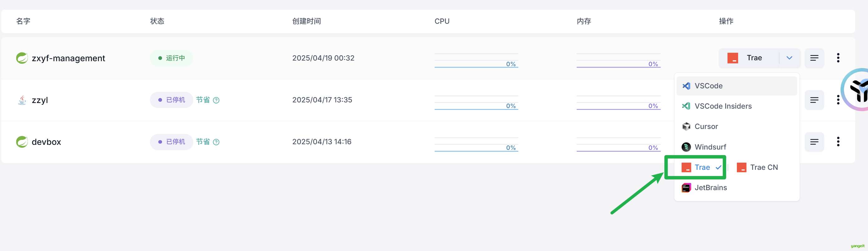Viewport: 868px width, 251px height.
Task: Open more actions menu for zxyf-management
Action: pos(838,58)
